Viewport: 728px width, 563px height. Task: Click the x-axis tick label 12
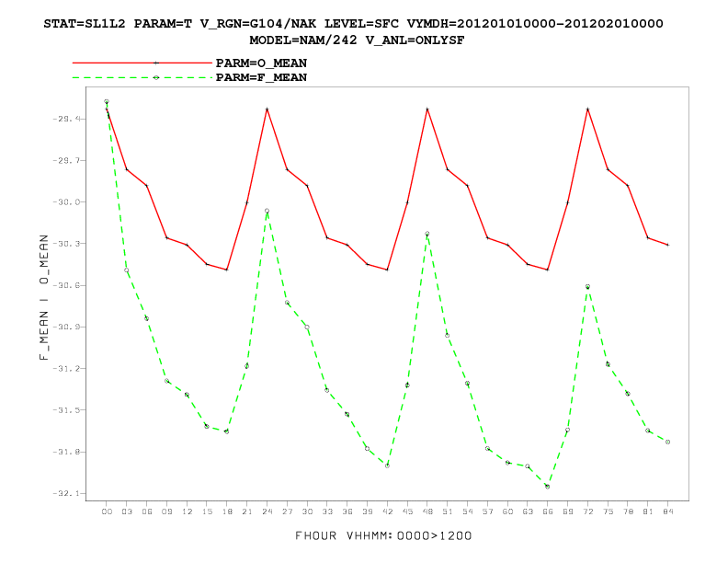pyautogui.click(x=187, y=511)
